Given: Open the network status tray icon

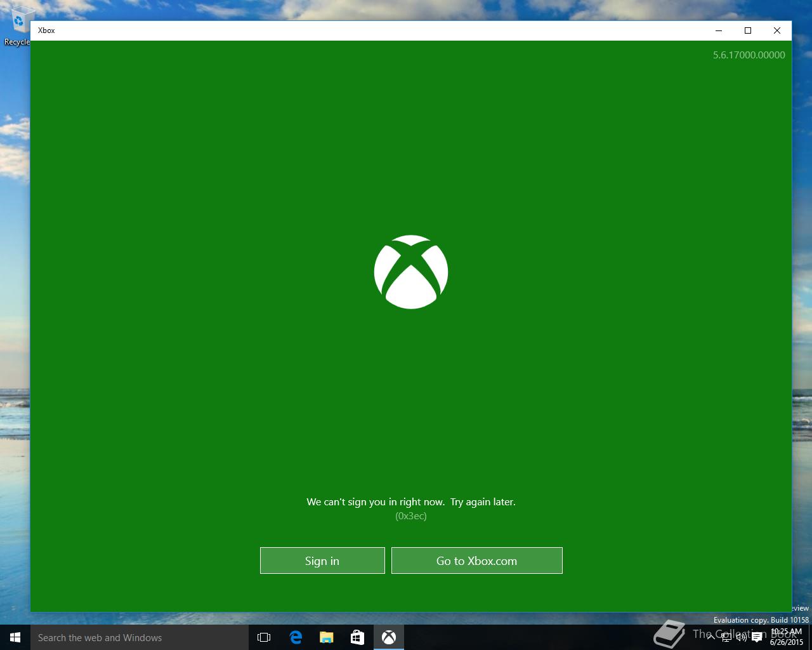Looking at the screenshot, I should pos(726,637).
